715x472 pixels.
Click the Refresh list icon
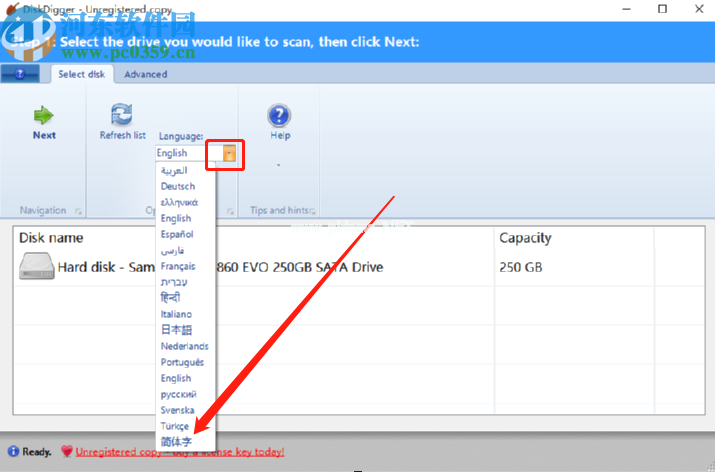coord(122,114)
